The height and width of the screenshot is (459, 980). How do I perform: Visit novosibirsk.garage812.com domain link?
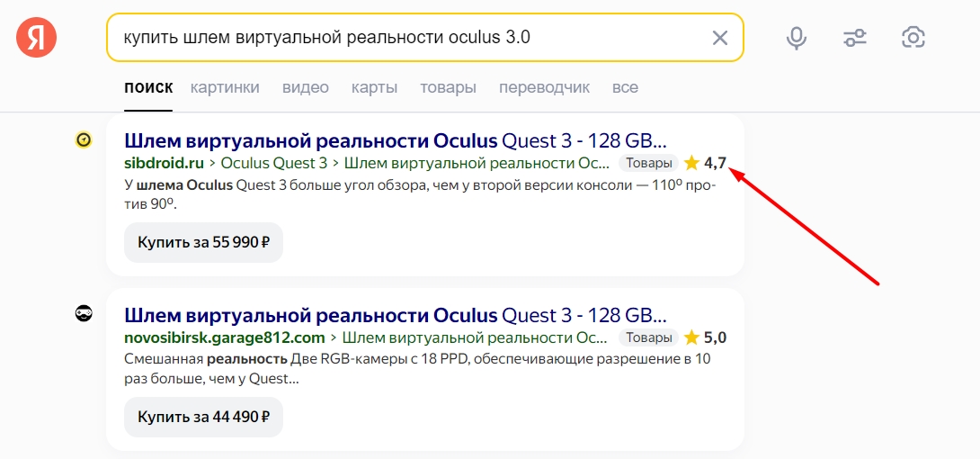click(x=225, y=337)
